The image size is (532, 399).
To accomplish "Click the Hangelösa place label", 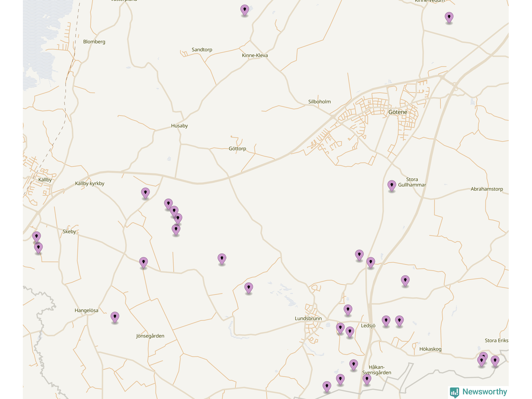I will pyautogui.click(x=86, y=310).
